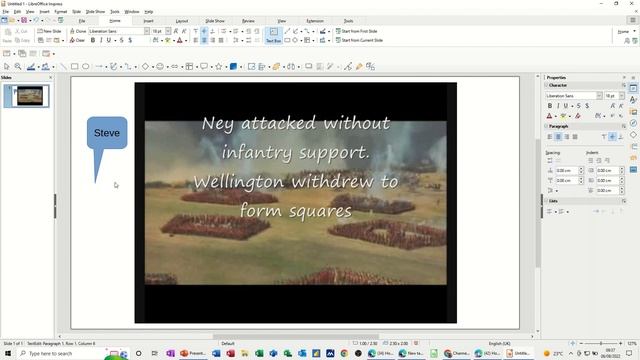Toggle align bottom in sidebar Paragraph section
The width and height of the screenshot is (640, 360).
pos(620,137)
